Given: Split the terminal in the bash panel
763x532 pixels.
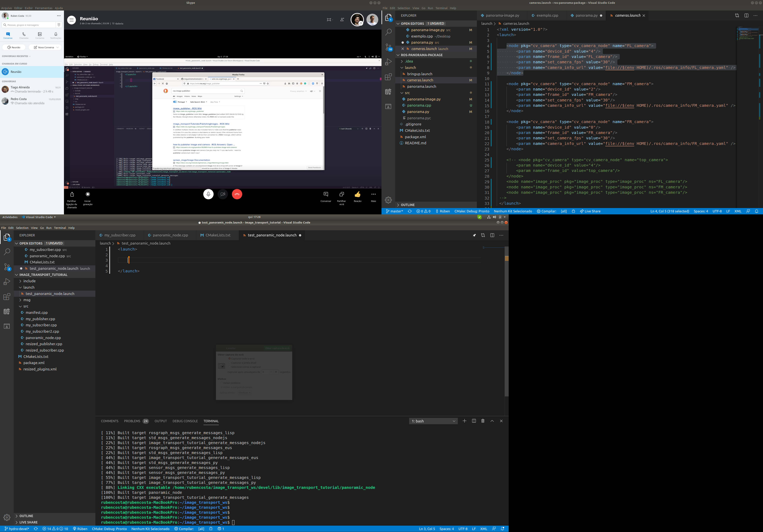Looking at the screenshot, I should click(x=474, y=421).
